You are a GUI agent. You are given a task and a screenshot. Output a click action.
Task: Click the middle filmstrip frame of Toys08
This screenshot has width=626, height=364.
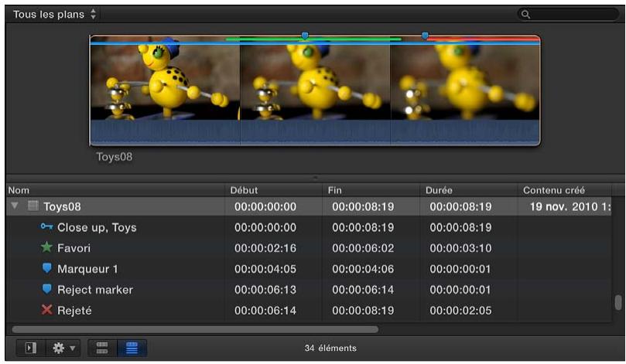point(315,82)
